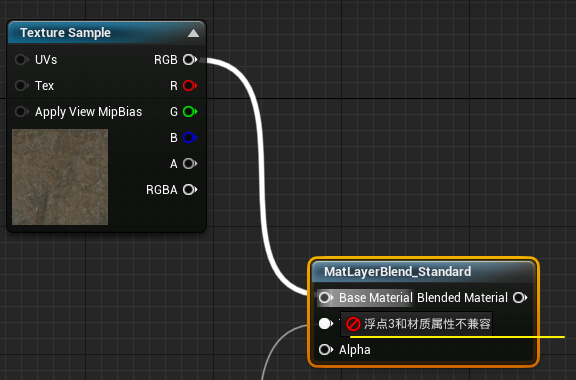Click the Base Material input pin
576x380 pixels.
tap(325, 297)
